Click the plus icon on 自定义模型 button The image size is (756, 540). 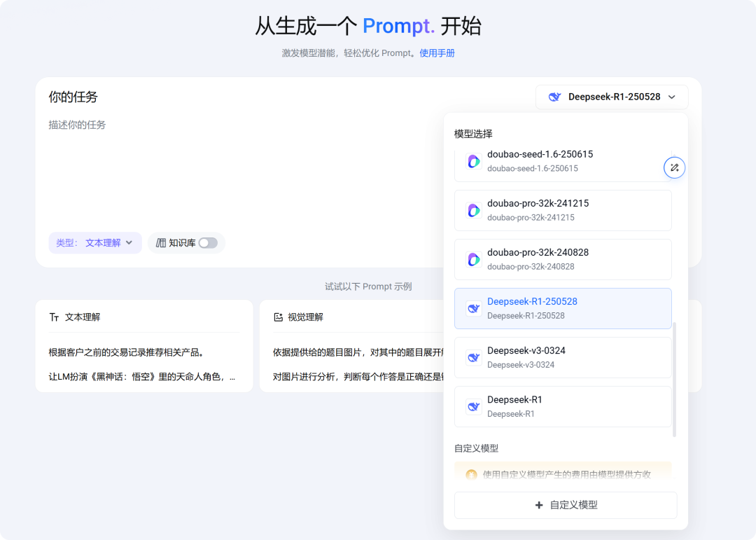coord(539,505)
